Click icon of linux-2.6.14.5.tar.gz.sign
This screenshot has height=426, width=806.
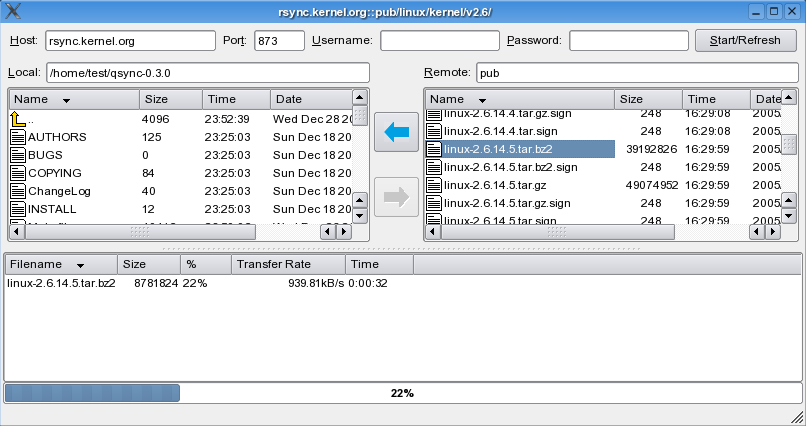(x=434, y=203)
